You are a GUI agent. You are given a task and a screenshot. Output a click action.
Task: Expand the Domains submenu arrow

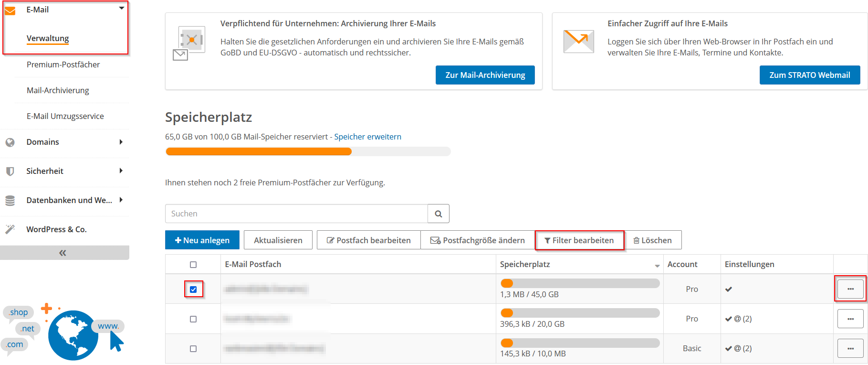tap(121, 142)
